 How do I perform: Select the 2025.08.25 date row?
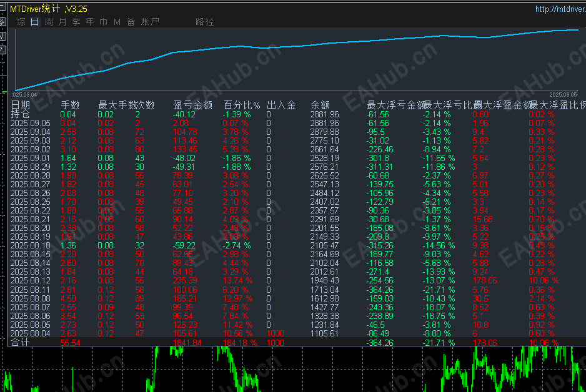coord(30,202)
